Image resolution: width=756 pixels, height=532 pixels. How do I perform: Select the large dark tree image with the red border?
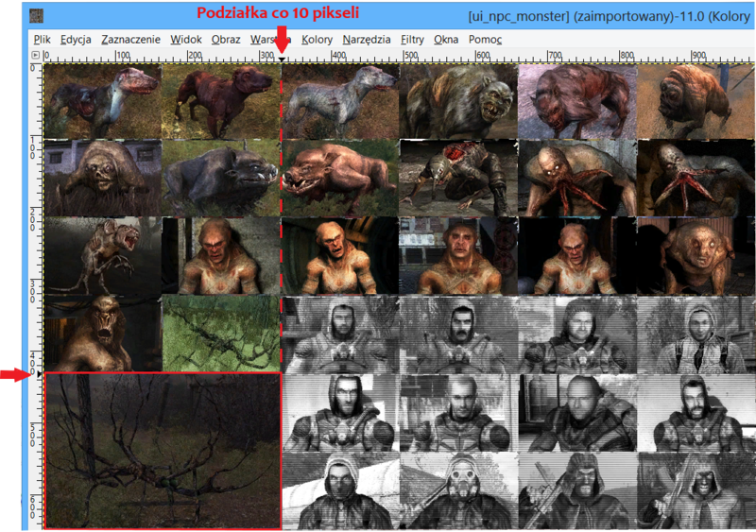click(163, 451)
